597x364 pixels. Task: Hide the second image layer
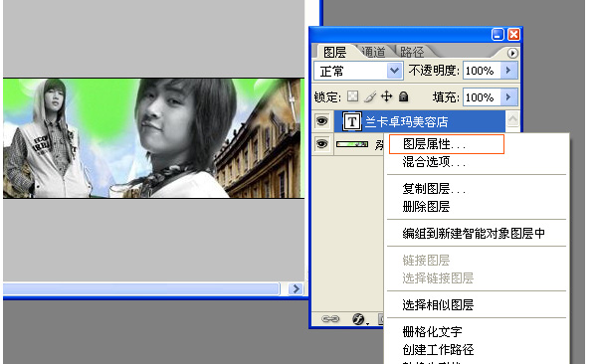tap(322, 144)
